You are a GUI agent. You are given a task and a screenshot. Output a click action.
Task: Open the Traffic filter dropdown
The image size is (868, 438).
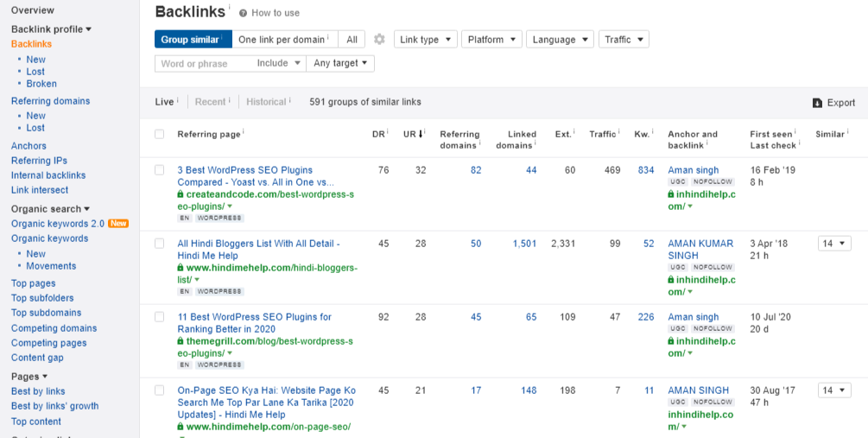[x=624, y=40]
